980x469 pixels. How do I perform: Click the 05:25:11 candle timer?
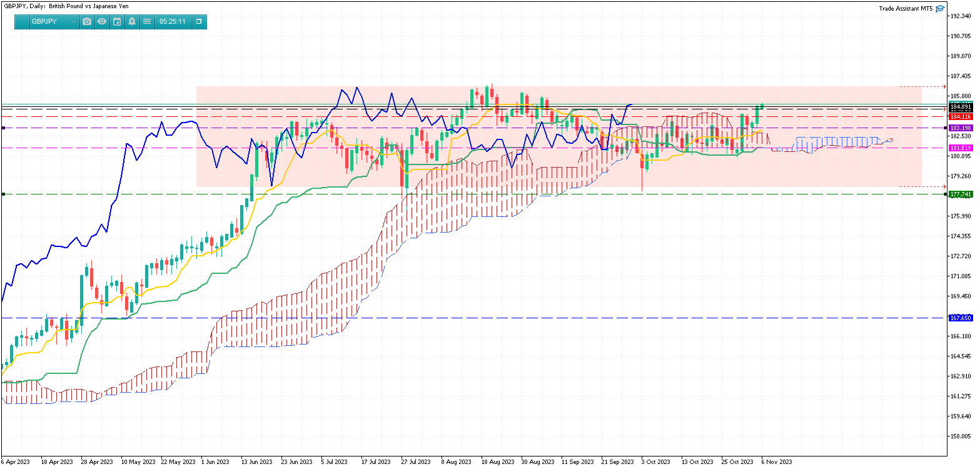[x=173, y=21]
